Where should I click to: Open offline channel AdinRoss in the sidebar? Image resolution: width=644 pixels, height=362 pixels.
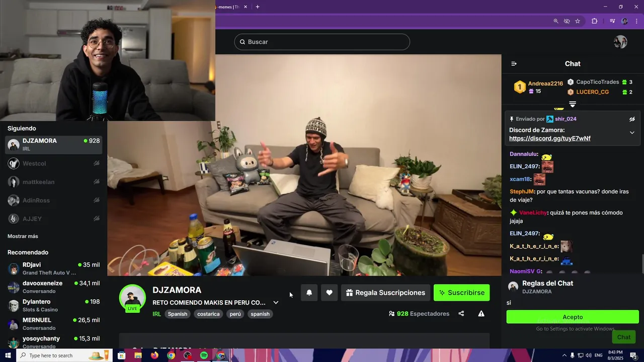coord(53,200)
